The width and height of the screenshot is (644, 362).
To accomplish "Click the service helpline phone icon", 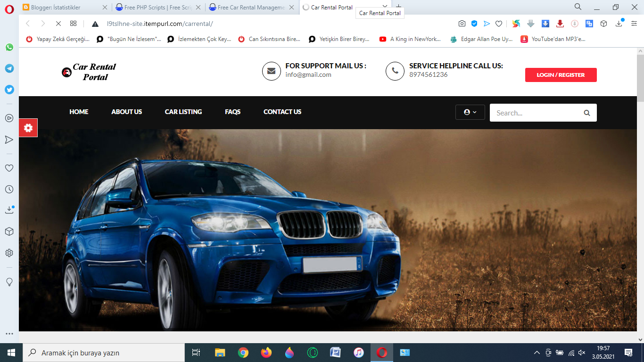I will [x=395, y=71].
